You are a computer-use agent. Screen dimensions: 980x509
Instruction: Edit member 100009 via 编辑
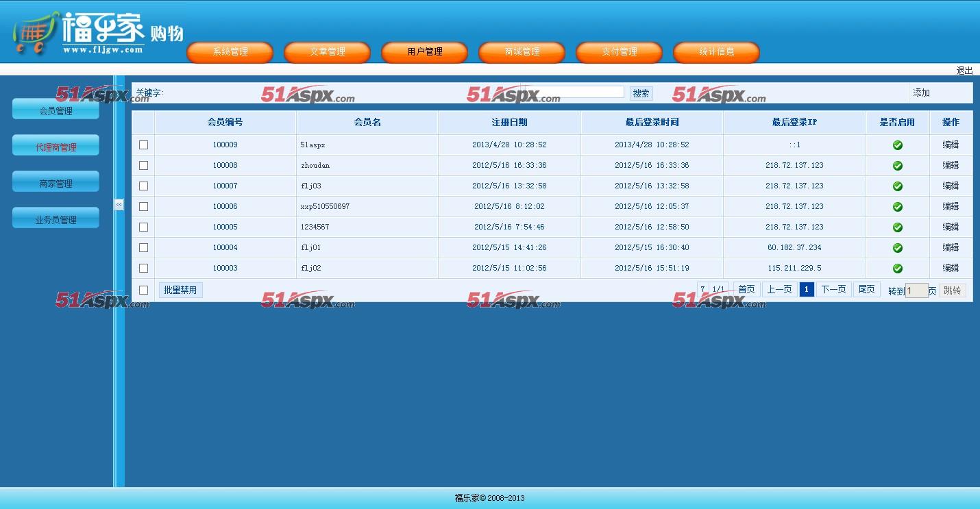[951, 145]
